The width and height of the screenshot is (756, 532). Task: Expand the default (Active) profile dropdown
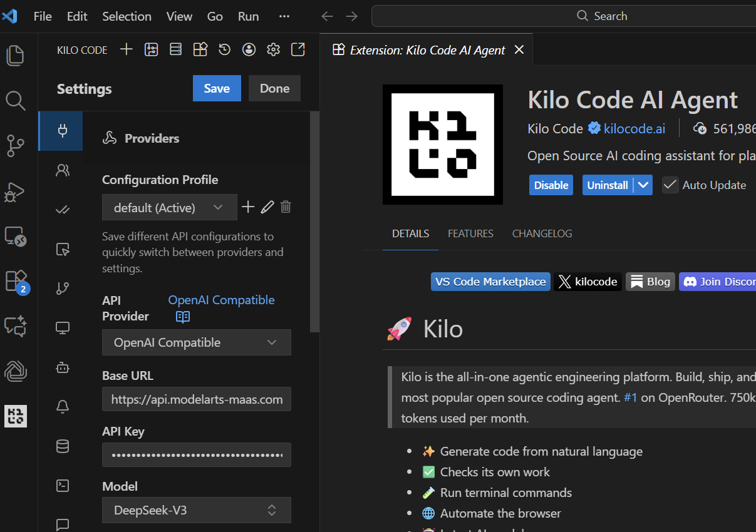(x=169, y=208)
